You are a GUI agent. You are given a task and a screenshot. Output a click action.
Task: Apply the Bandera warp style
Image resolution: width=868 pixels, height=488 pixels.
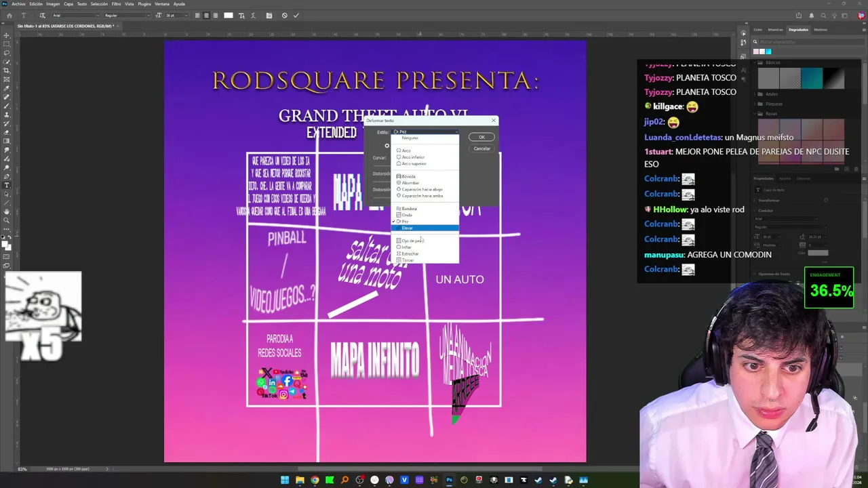point(425,209)
